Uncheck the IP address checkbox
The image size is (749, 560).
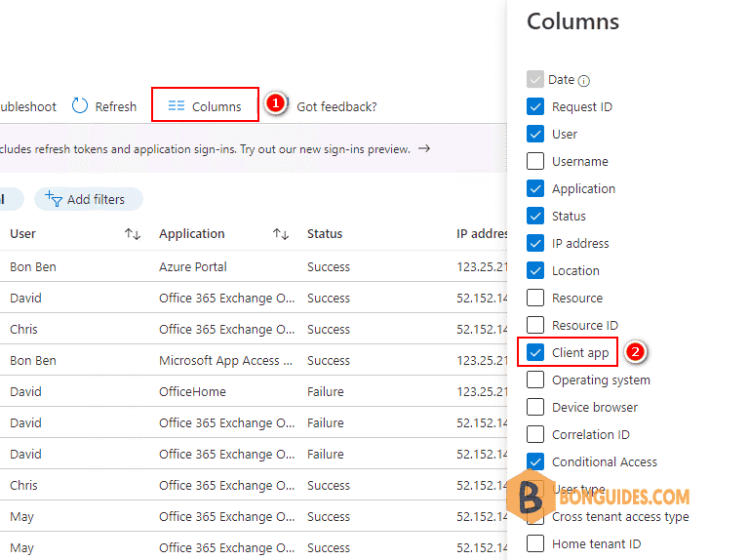click(x=535, y=243)
